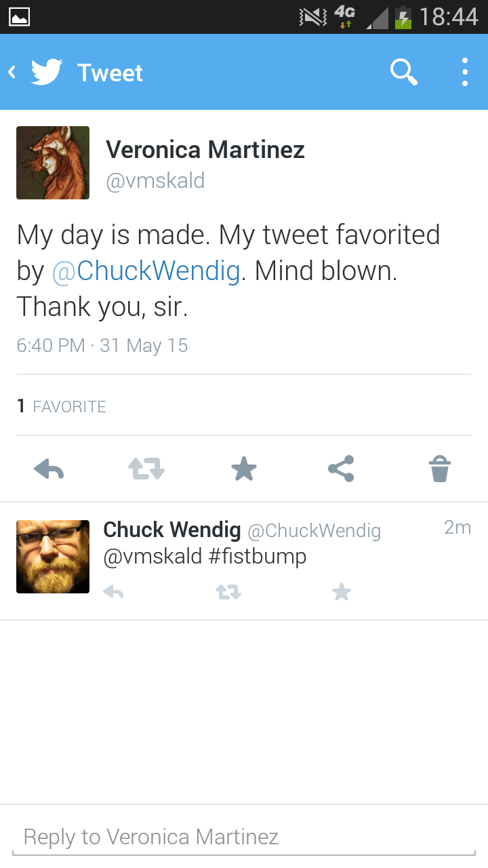The width and height of the screenshot is (488, 868).
Task: Tap the back arrow in the header
Action: pyautogui.click(x=12, y=72)
